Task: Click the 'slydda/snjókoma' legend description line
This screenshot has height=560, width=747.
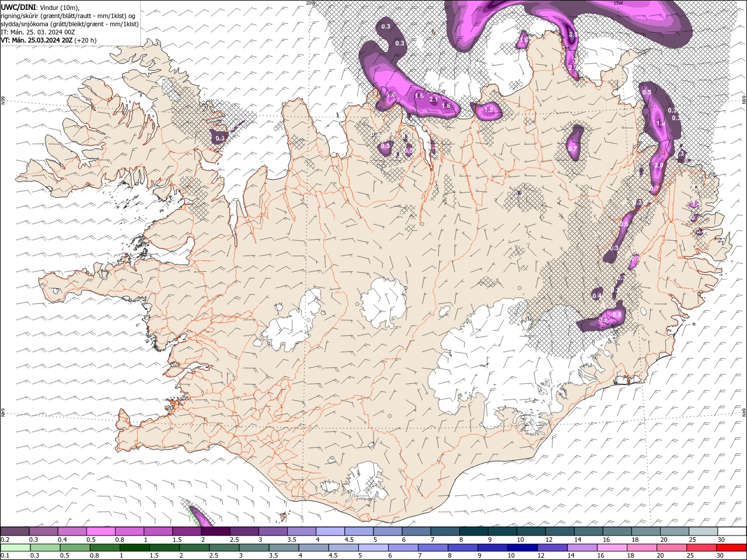Action: (69, 24)
